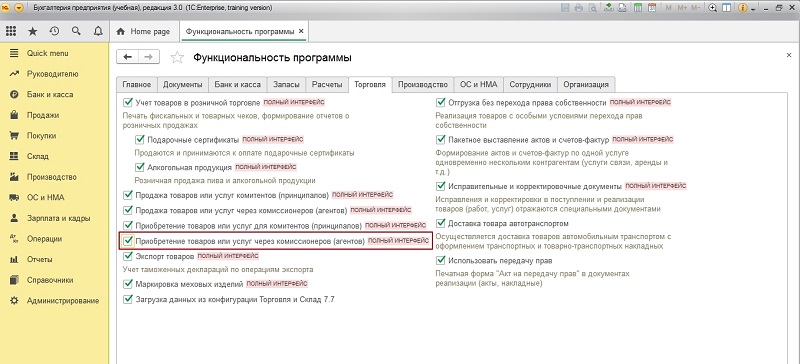This screenshot has height=364, width=800.
Task: Switch to the Главное tab
Action: pyautogui.click(x=136, y=84)
